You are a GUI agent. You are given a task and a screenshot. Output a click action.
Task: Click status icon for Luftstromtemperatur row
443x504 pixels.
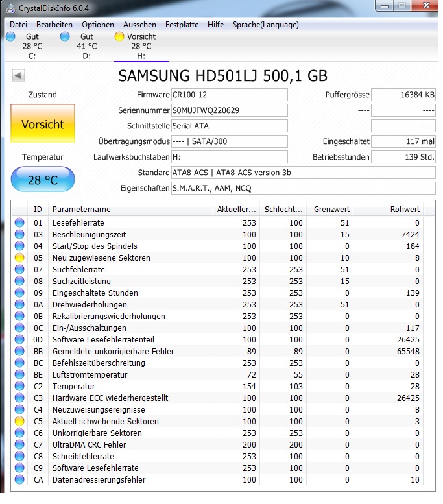(x=19, y=374)
